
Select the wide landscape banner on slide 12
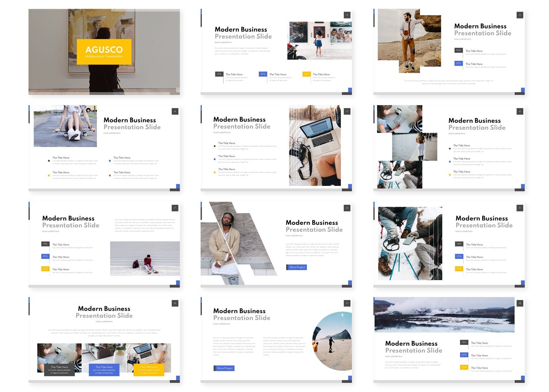pyautogui.click(x=444, y=315)
